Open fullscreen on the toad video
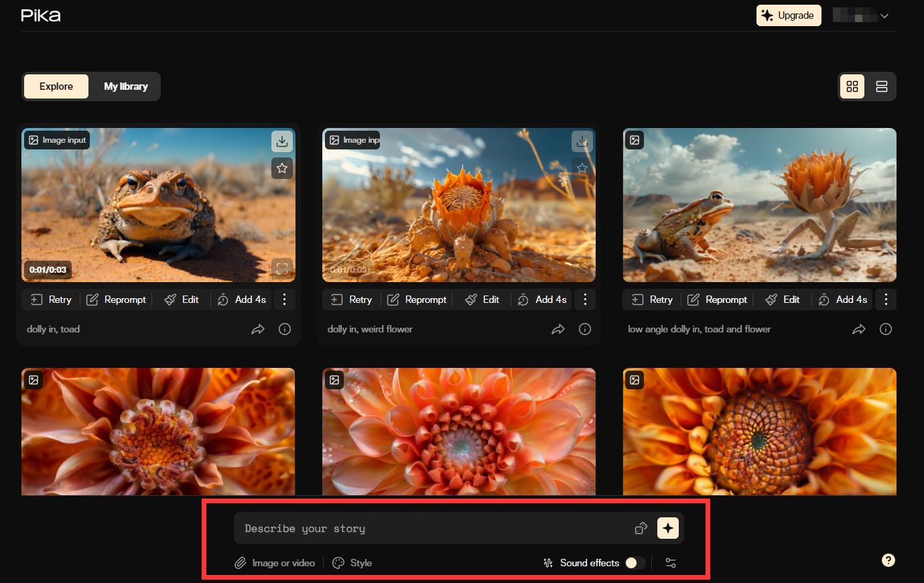Image resolution: width=924 pixels, height=583 pixels. (x=282, y=269)
